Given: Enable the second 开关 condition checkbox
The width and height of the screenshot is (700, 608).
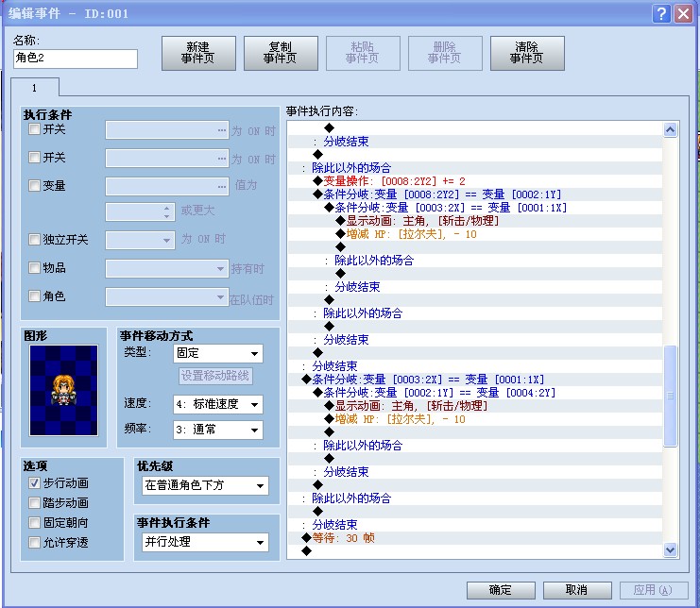Looking at the screenshot, I should [x=34, y=158].
